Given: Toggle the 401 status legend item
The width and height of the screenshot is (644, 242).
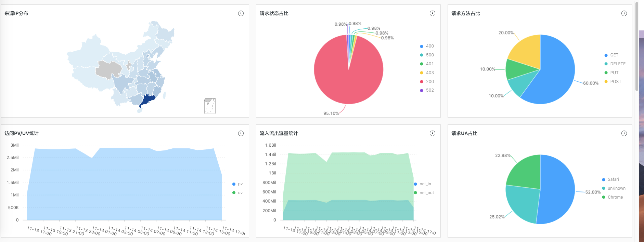Looking at the screenshot, I should (x=427, y=64).
